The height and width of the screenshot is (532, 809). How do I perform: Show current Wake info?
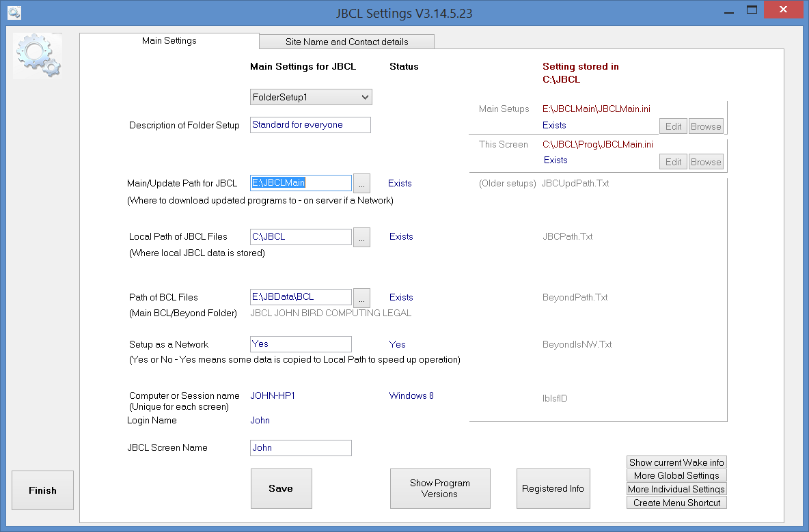point(676,462)
